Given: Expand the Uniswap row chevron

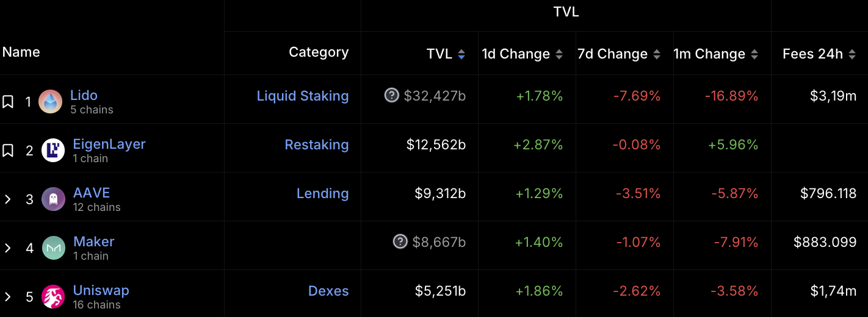Looking at the screenshot, I should coord(8,297).
